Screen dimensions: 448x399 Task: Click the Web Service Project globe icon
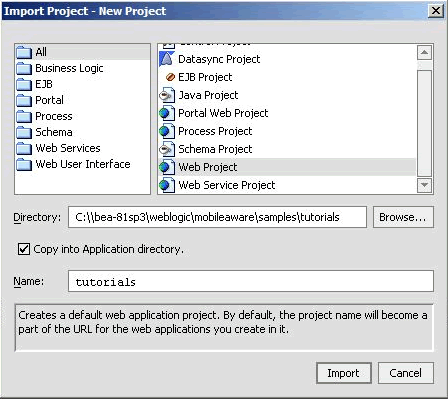pyautogui.click(x=167, y=185)
